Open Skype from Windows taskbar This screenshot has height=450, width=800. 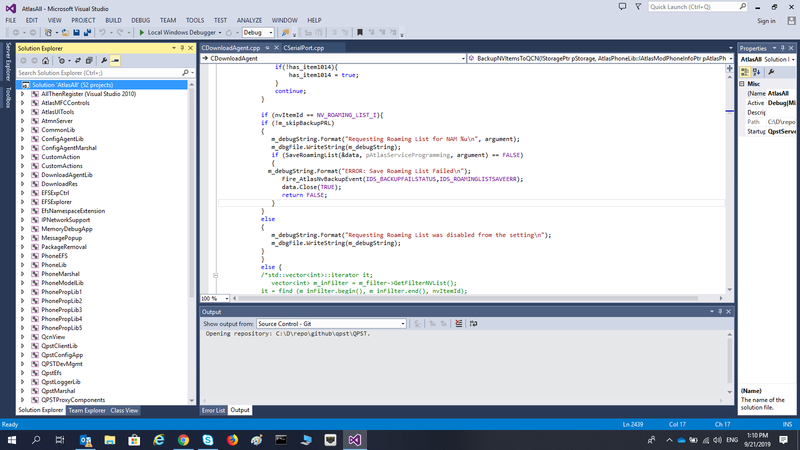click(208, 440)
